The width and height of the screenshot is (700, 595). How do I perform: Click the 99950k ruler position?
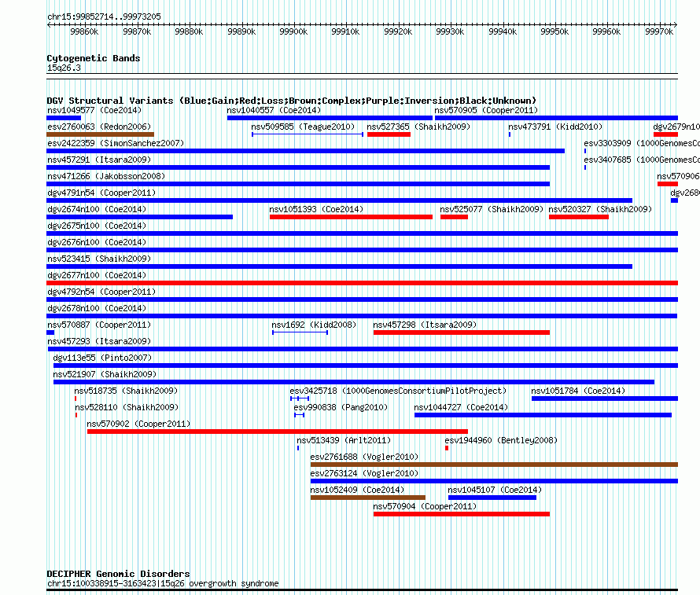554,31
